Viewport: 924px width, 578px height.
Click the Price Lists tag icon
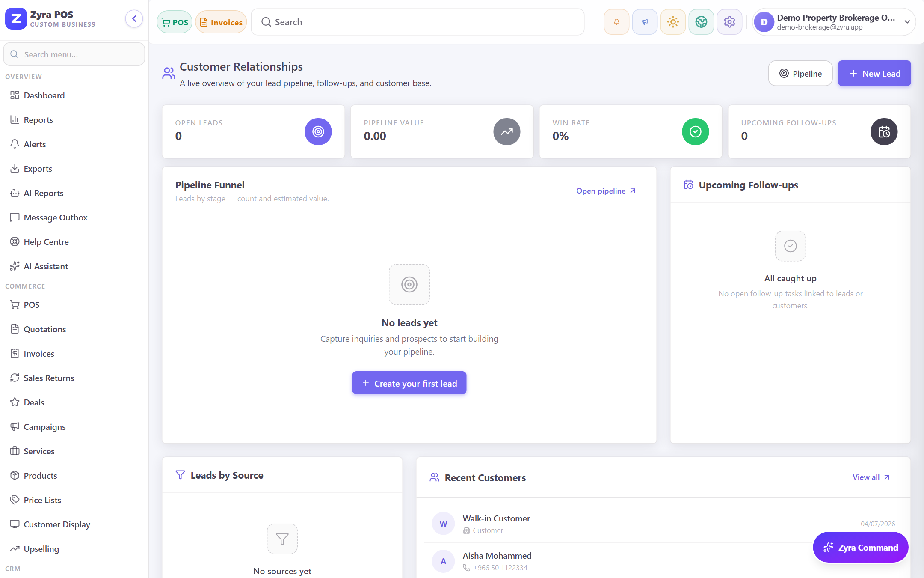15,500
